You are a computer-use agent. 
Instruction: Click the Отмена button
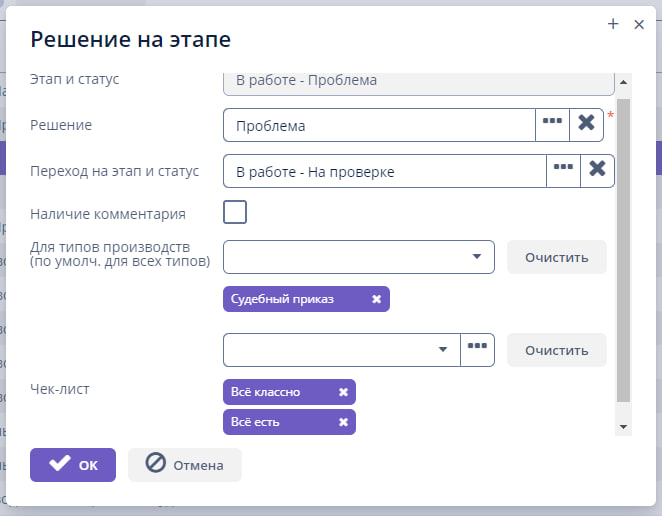pyautogui.click(x=185, y=464)
